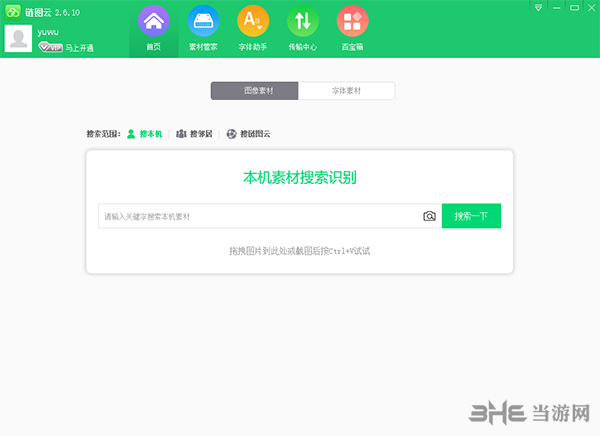
Task: Close the application window
Action: [592, 8]
